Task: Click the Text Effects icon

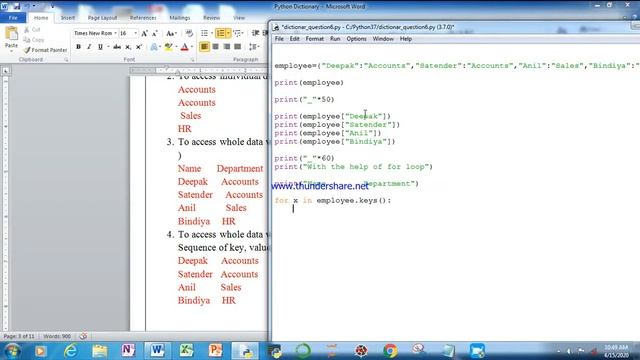Action: [154, 47]
